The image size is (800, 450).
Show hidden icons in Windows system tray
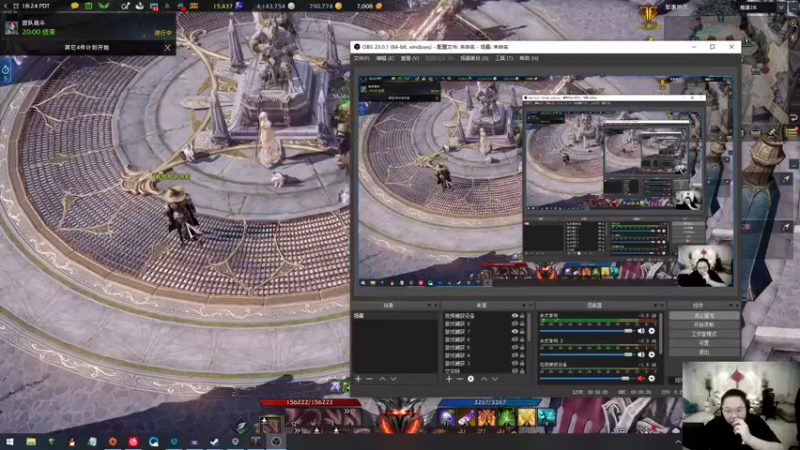[678, 442]
